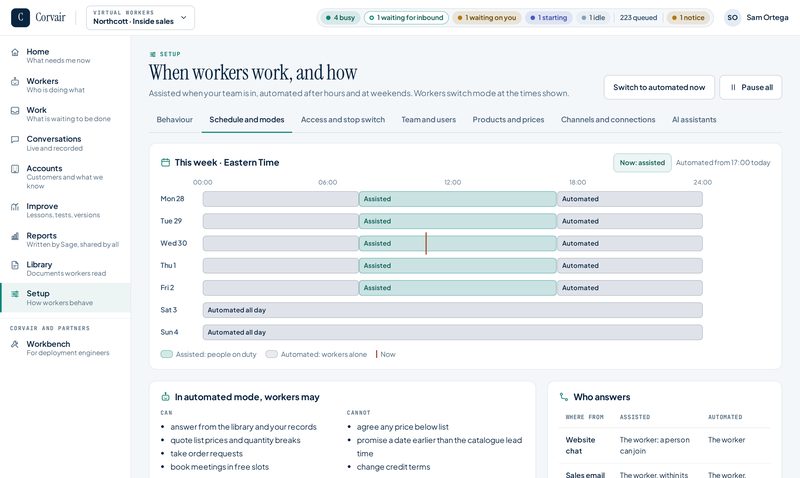Click the 223 queued status
The image size is (800, 478).
coord(638,17)
